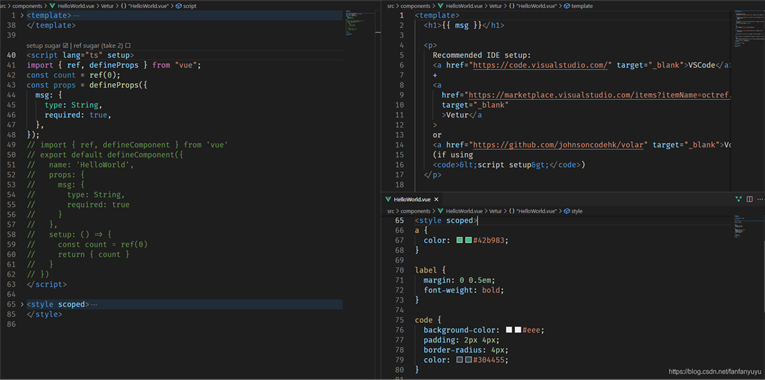This screenshot has height=380, width=765.
Task: Click the marketplace.visualstudio.com link on line 9
Action: click(599, 95)
